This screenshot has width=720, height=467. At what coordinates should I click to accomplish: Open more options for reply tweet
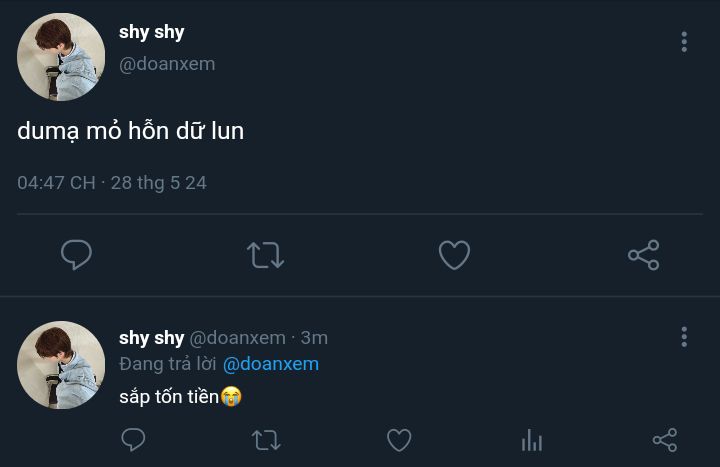click(684, 337)
